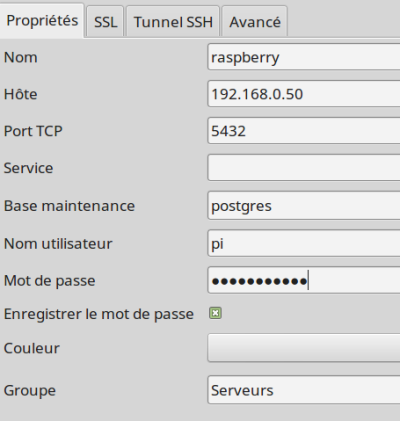Click the Port TCP field with 5432
Screen dimensions: 400x421
[304, 131]
